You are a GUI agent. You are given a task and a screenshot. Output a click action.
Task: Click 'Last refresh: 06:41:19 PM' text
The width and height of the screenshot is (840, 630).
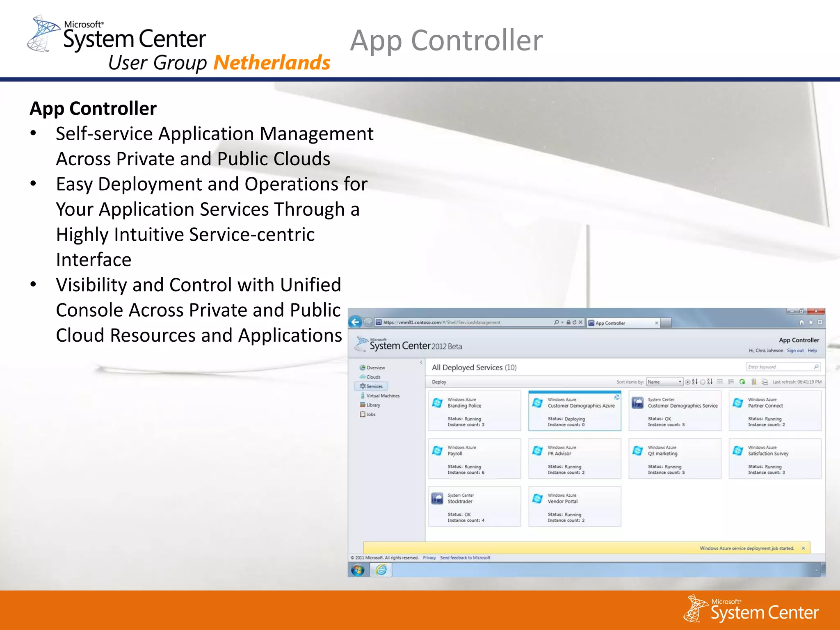point(797,382)
